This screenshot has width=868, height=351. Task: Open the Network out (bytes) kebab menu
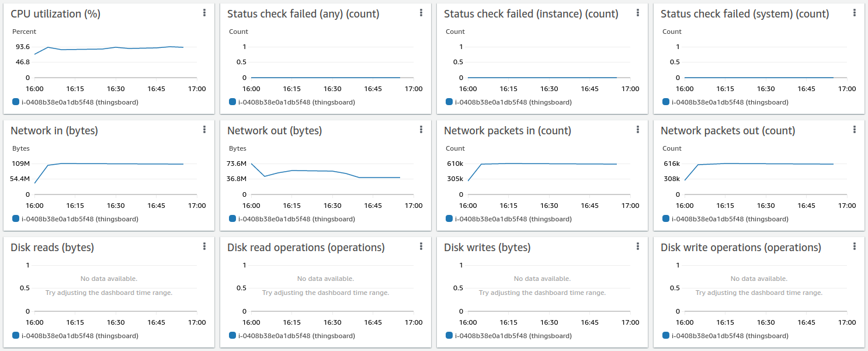tap(421, 130)
